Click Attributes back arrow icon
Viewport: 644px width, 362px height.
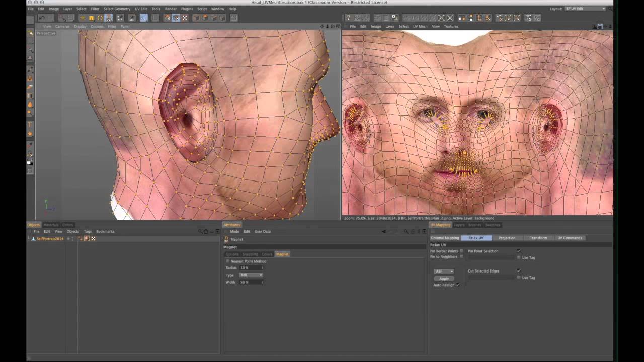click(x=384, y=232)
